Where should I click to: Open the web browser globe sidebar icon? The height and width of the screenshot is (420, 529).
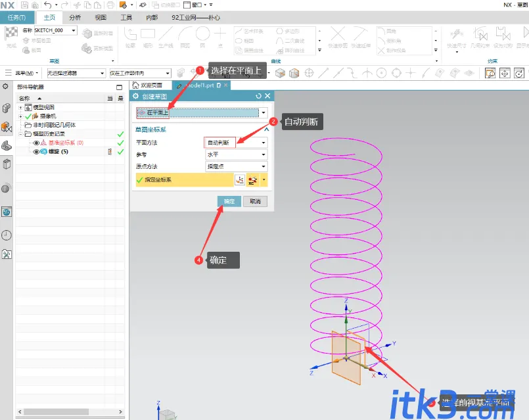click(x=7, y=212)
